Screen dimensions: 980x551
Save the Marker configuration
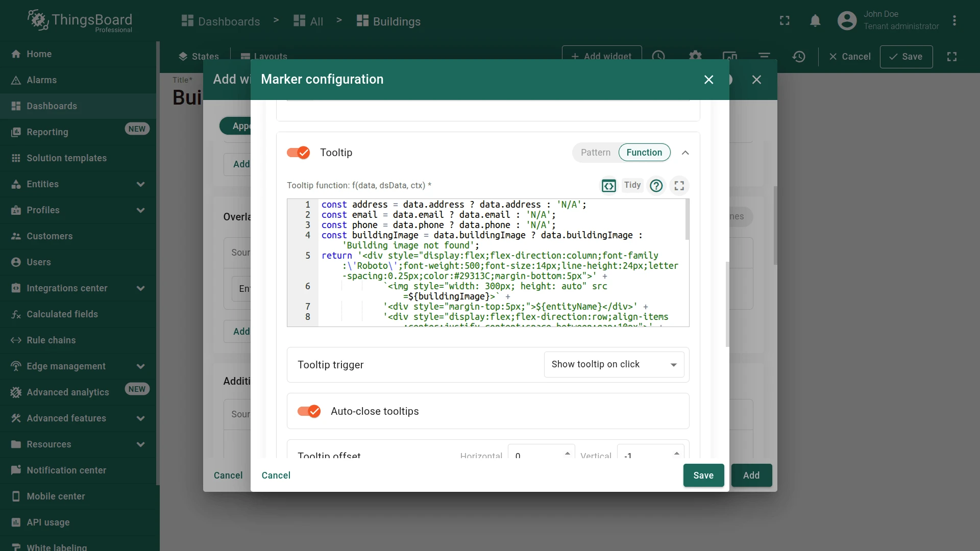[703, 475]
